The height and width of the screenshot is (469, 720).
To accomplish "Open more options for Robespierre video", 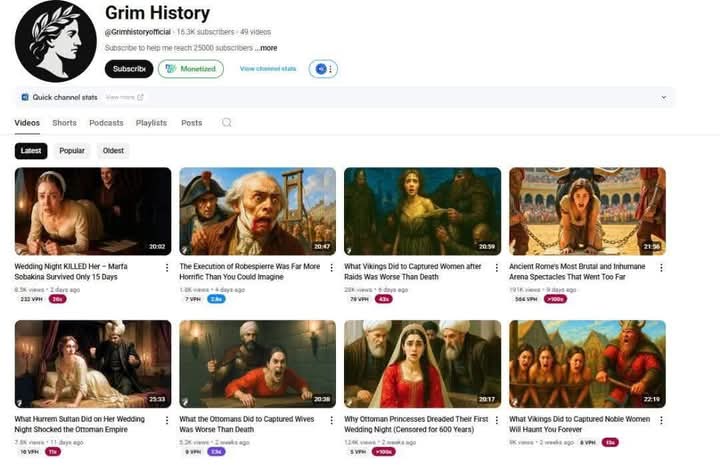I will coord(332,267).
